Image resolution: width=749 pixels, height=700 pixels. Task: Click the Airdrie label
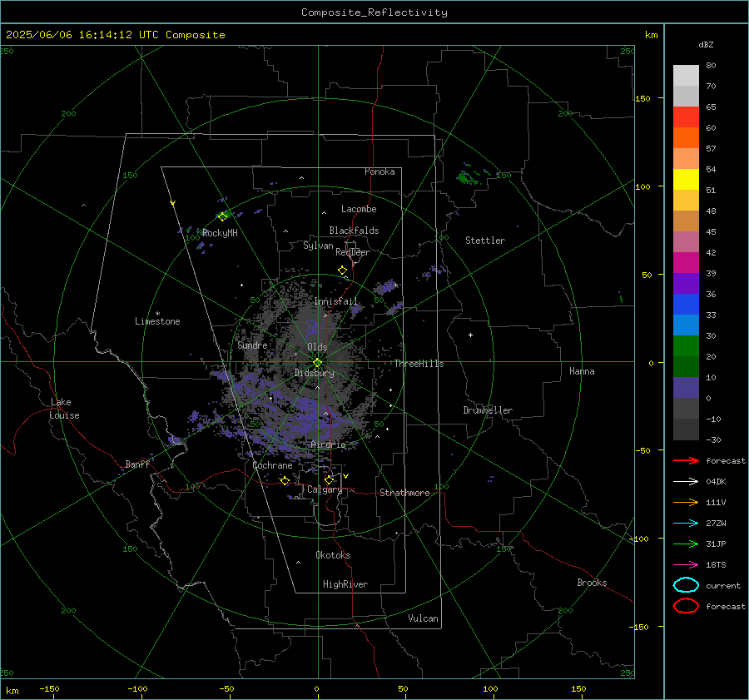[x=328, y=444]
